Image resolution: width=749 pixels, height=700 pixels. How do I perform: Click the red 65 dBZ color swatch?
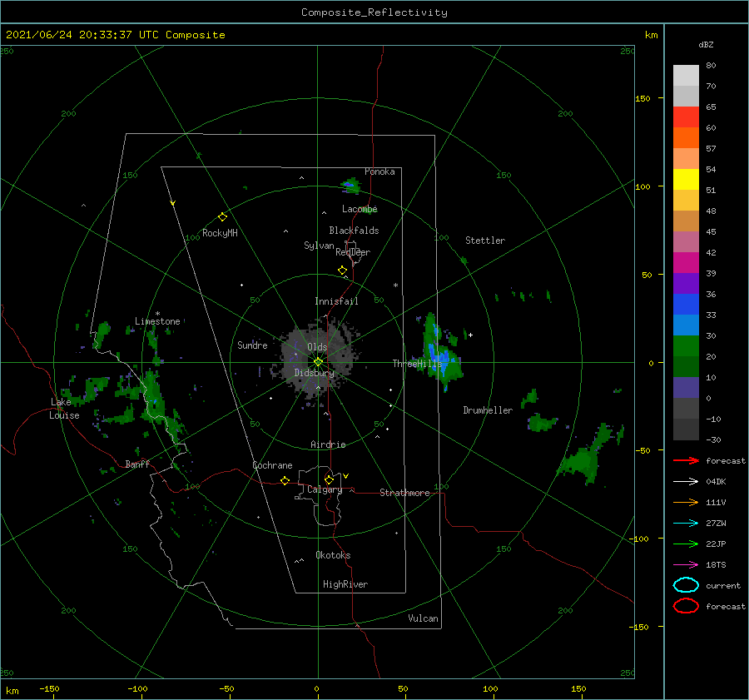(686, 117)
